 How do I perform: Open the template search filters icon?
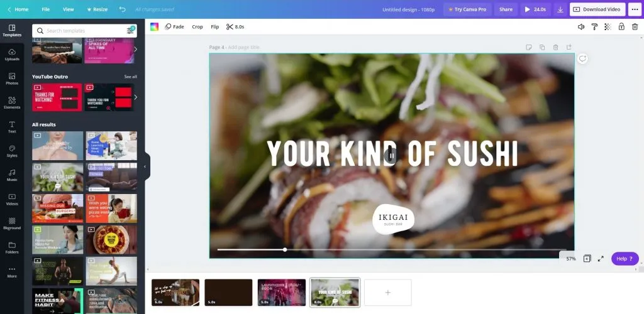(x=131, y=30)
